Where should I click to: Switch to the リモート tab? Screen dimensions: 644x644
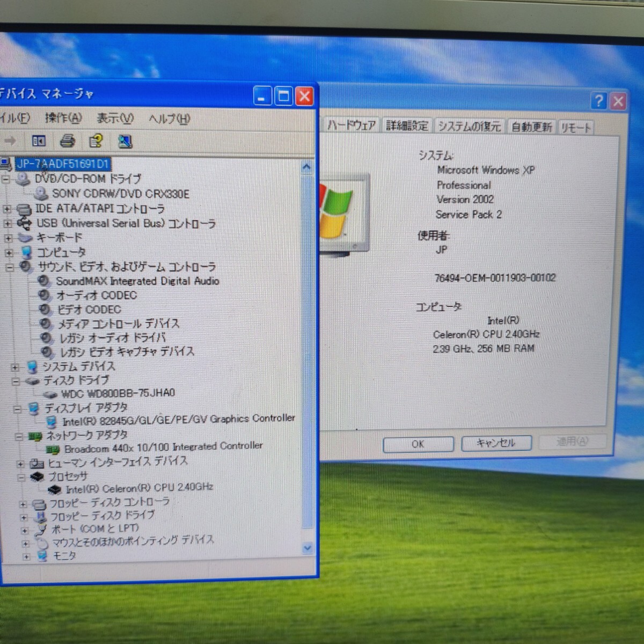(x=575, y=128)
